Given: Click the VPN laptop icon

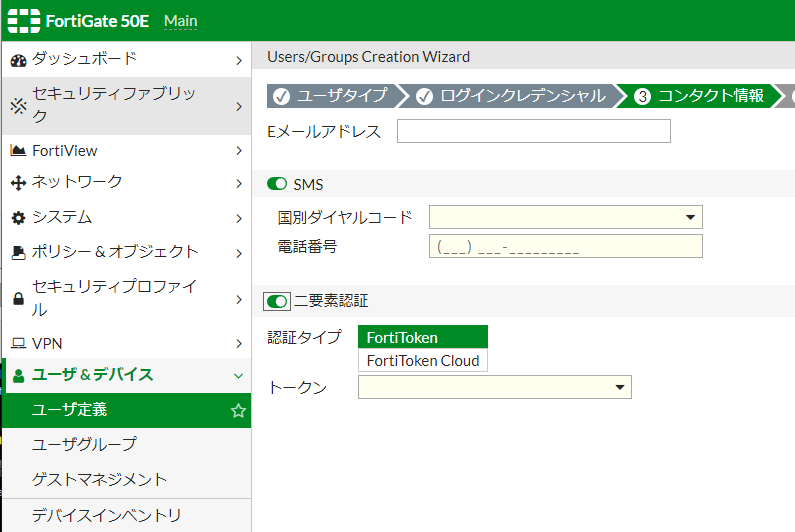Looking at the screenshot, I should [x=18, y=344].
